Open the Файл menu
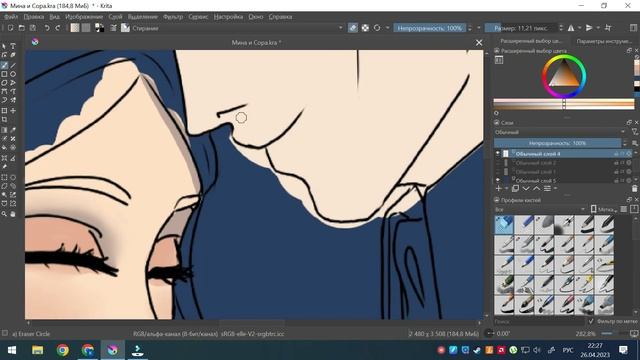The height and width of the screenshot is (360, 640). (11, 17)
